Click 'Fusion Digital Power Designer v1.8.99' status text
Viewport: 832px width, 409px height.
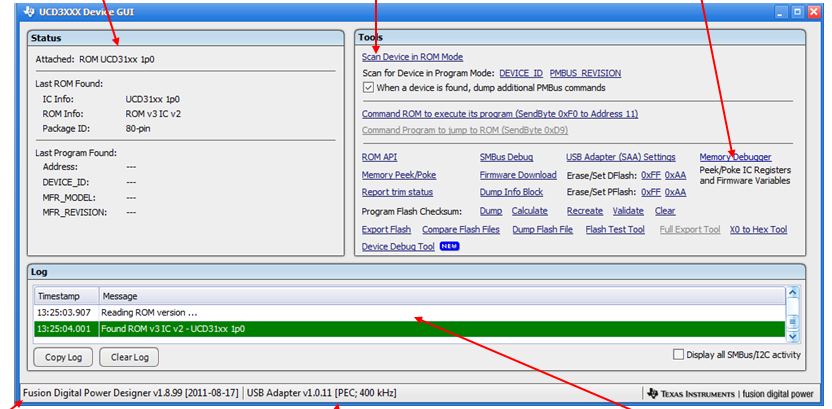tap(131, 393)
